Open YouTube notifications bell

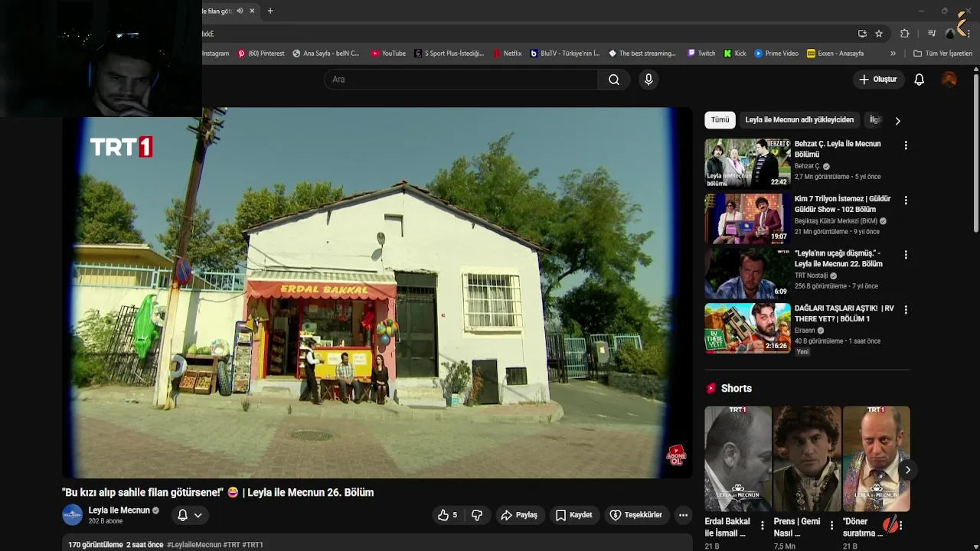click(920, 80)
